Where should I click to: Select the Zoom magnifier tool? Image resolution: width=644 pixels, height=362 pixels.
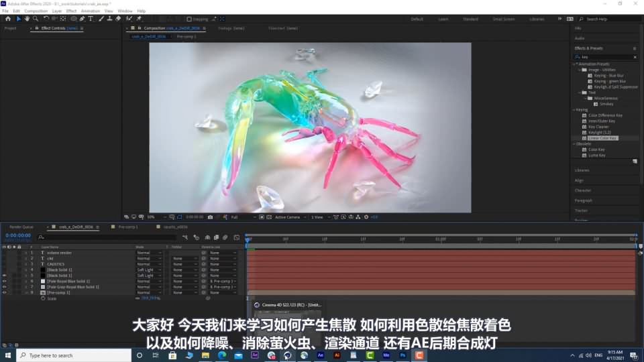(36, 19)
